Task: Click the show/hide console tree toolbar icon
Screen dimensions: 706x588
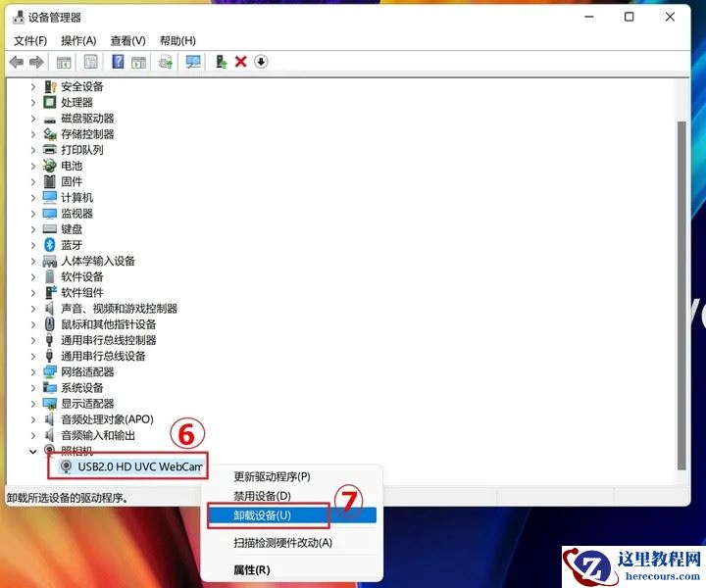Action: (64, 62)
